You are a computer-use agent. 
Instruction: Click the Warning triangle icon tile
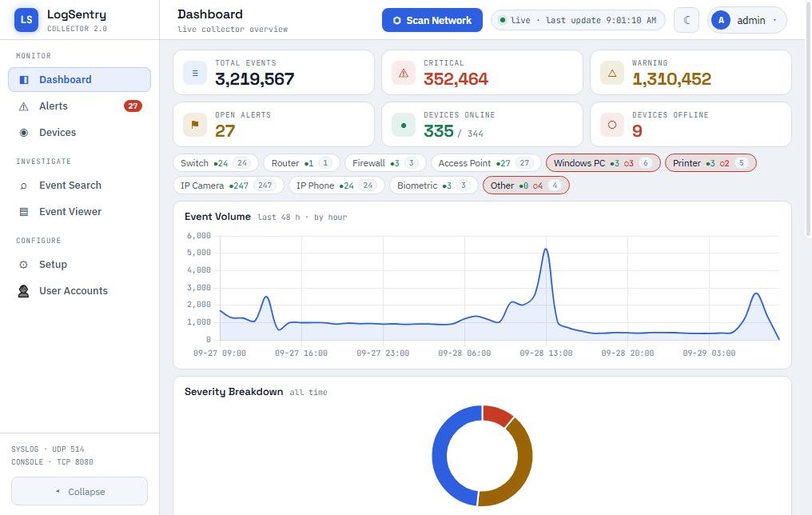click(x=612, y=73)
